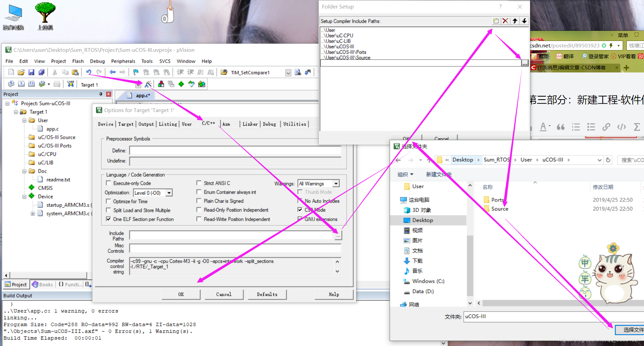Switch to the Linker tab
Image resolution: width=644 pixels, height=346 pixels.
coord(250,124)
